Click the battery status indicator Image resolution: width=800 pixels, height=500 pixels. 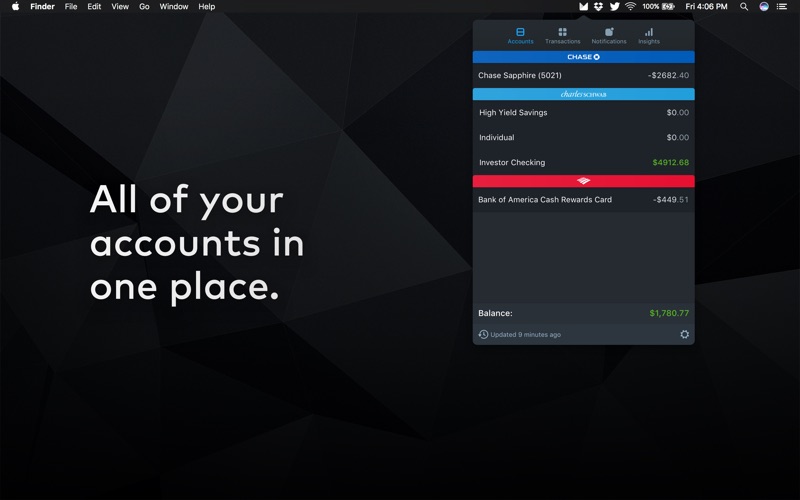[x=659, y=7]
